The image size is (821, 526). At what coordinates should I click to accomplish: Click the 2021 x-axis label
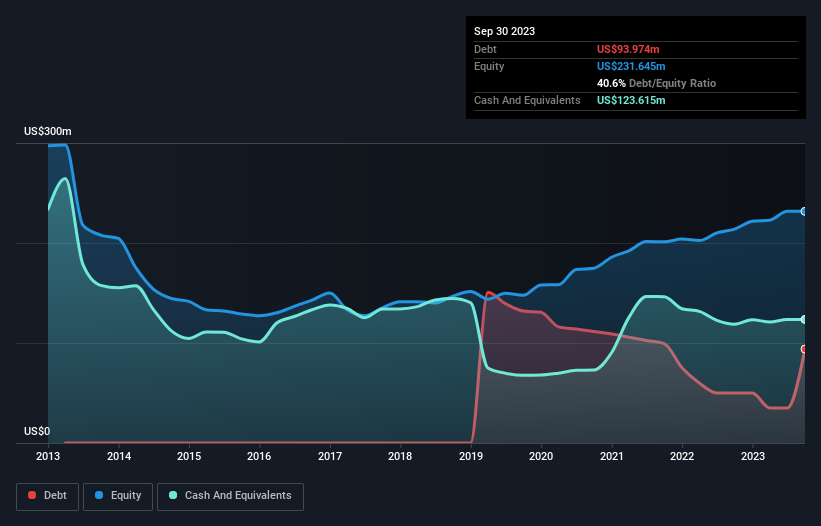pyautogui.click(x=612, y=456)
